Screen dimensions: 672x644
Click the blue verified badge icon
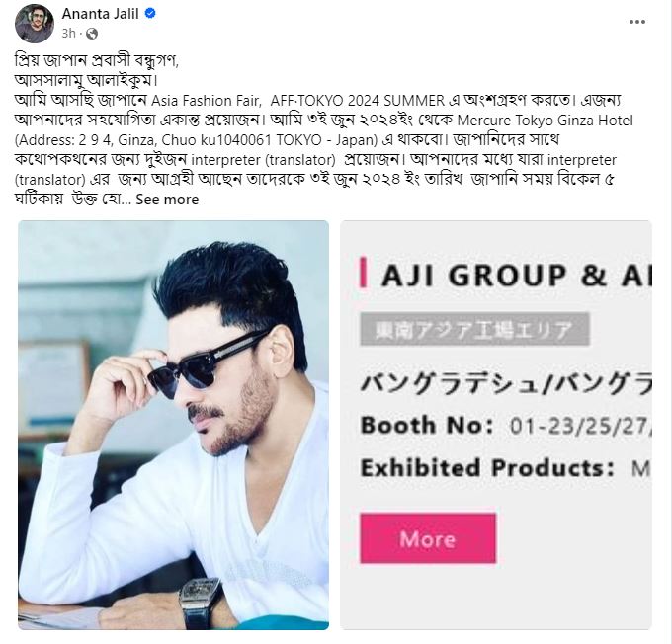(x=150, y=13)
